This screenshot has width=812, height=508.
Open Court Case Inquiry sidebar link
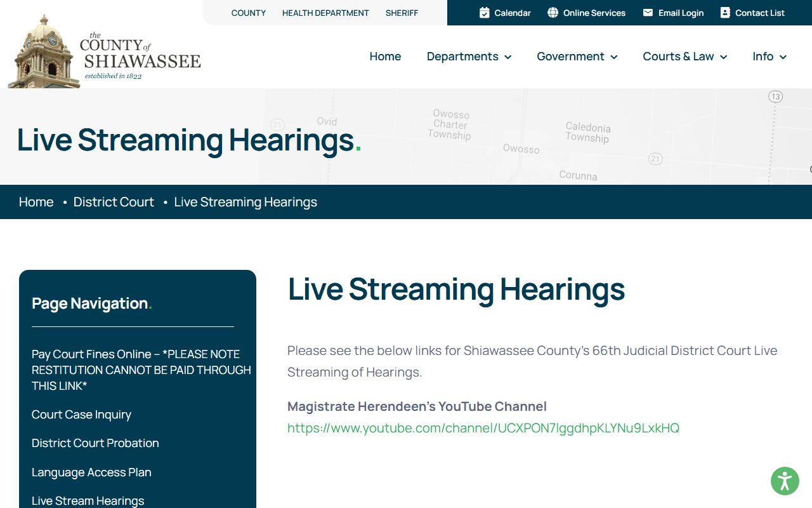(81, 415)
